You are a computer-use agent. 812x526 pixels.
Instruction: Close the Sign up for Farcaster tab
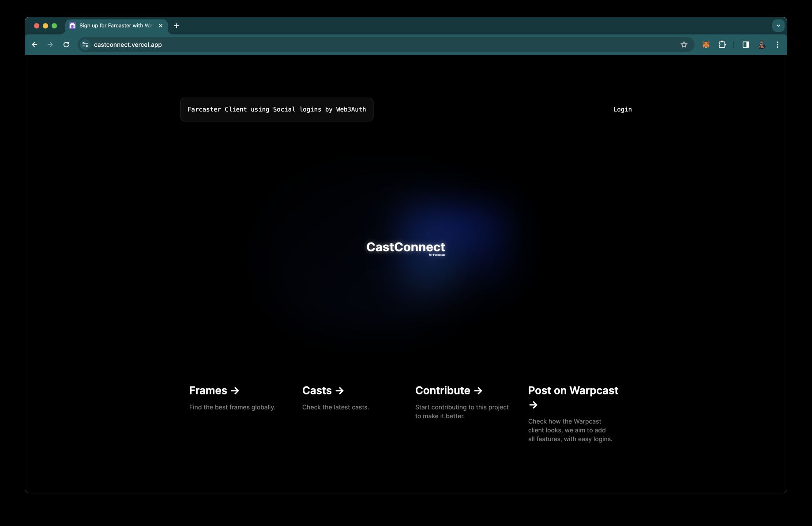pos(161,26)
